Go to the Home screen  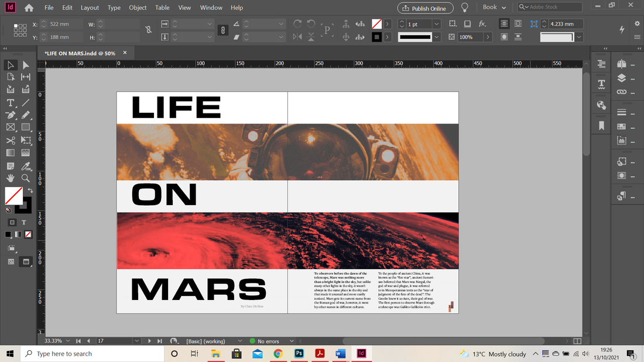(x=29, y=8)
